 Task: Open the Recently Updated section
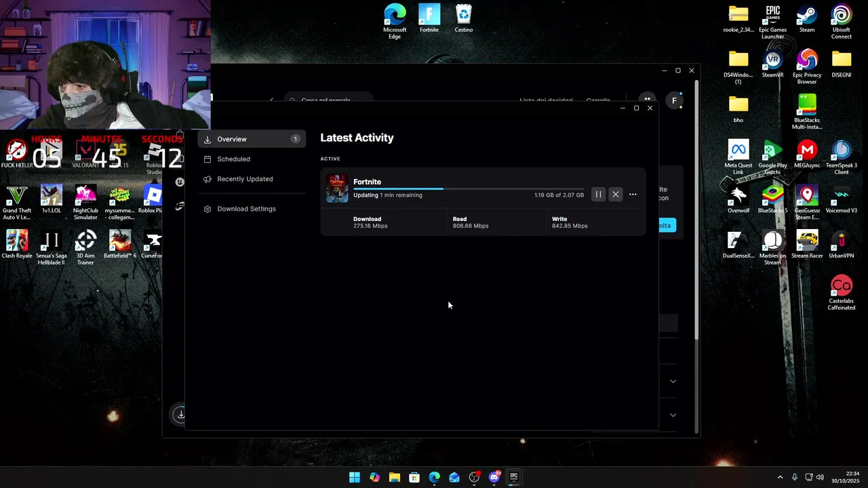click(x=245, y=179)
